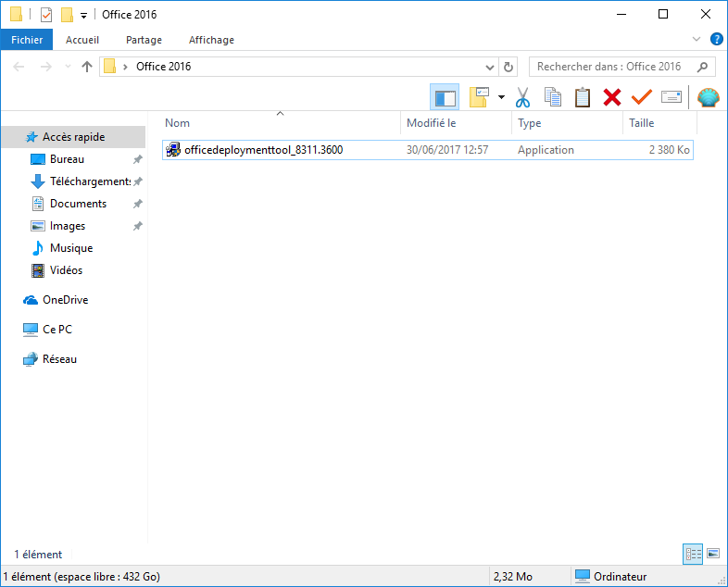Open the Customize Quick Access Toolbar dropdown
The image size is (728, 587).
point(83,16)
